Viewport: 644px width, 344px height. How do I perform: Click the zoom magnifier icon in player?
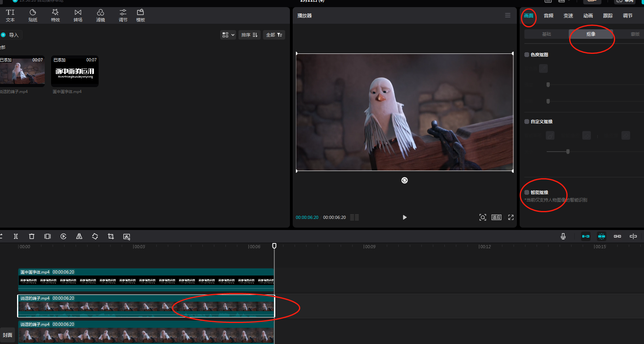[x=483, y=217]
